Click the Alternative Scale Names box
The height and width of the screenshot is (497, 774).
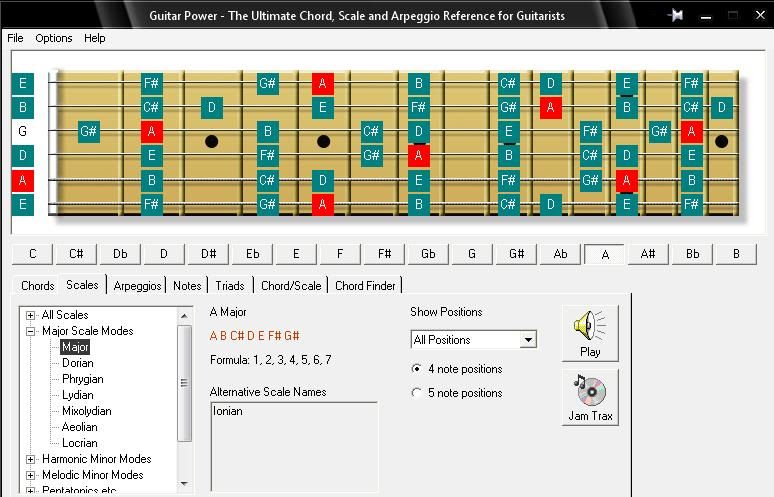(x=294, y=448)
